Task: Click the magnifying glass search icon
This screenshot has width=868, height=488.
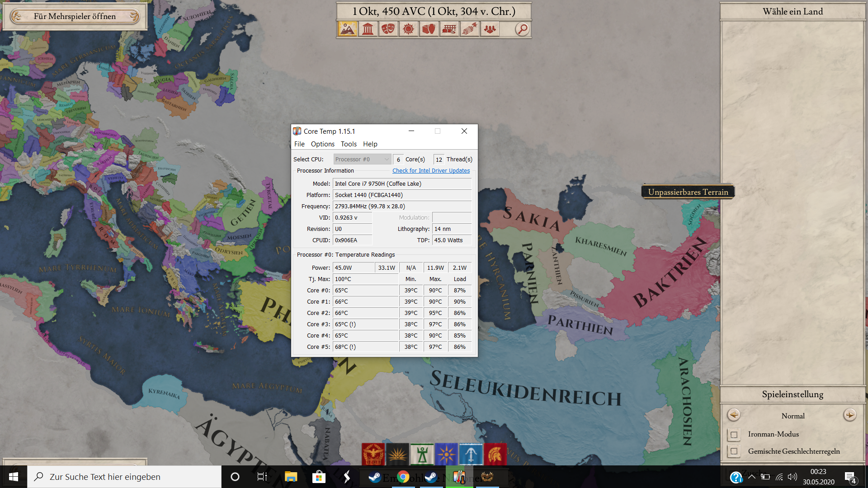Action: pyautogui.click(x=522, y=29)
